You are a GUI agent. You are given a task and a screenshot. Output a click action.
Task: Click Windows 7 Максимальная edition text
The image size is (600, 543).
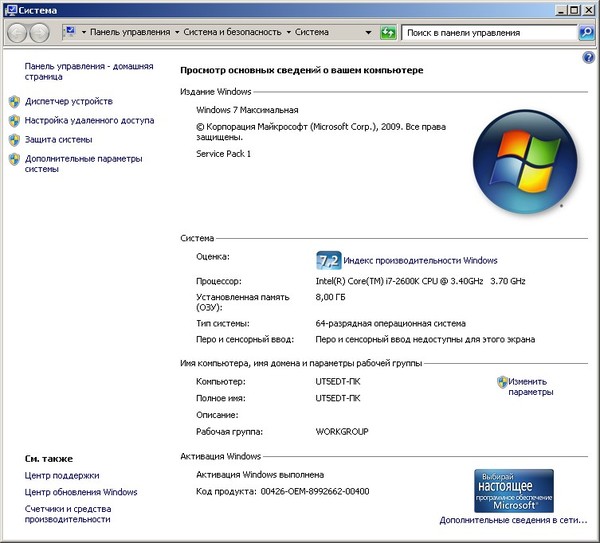[x=247, y=110]
